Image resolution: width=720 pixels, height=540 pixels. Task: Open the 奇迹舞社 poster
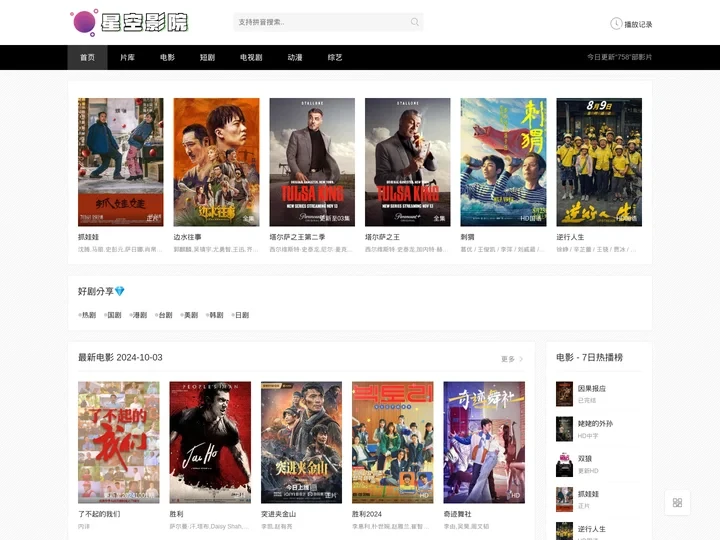click(x=484, y=442)
